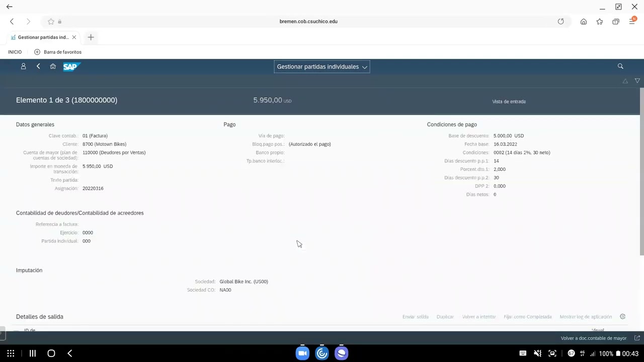This screenshot has width=644, height=362.
Task: Bookmark this page with star icon
Action: (51, 22)
